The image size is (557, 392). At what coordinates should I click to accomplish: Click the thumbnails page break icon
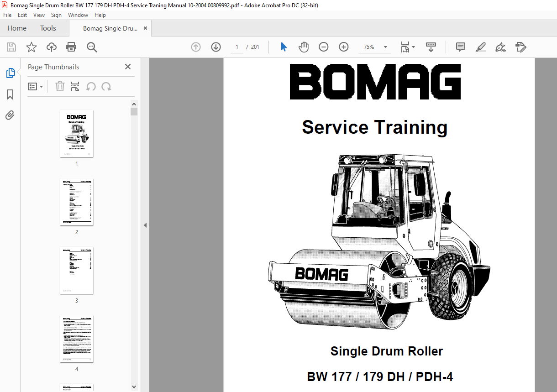[75, 86]
